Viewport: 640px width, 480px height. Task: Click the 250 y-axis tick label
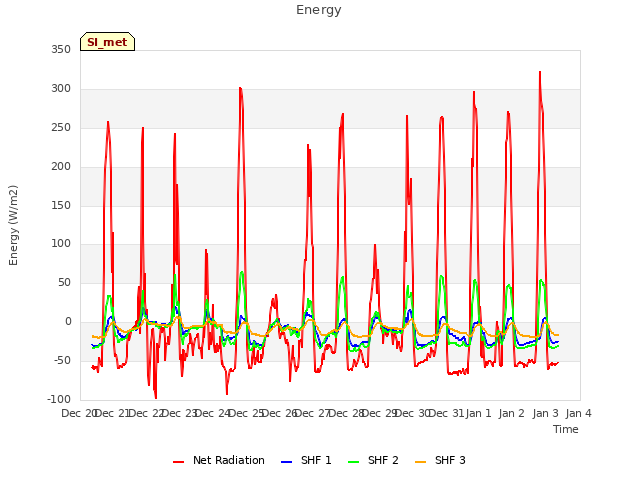point(61,127)
